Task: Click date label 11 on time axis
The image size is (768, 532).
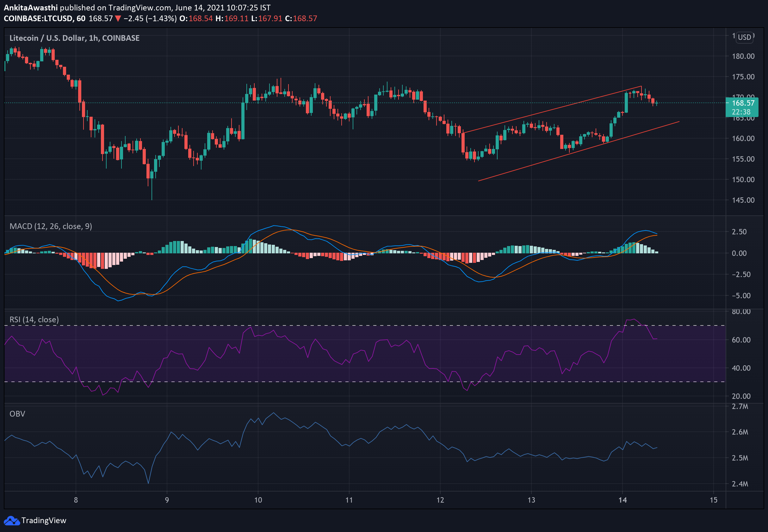Action: (349, 500)
